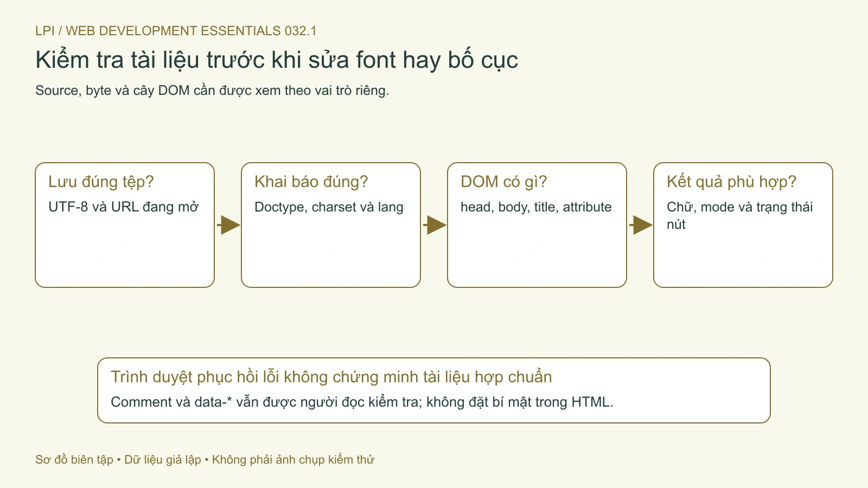This screenshot has height=488, width=868.
Task: Select the 'Kết quả phù hợp?' card heading
Action: tap(731, 182)
